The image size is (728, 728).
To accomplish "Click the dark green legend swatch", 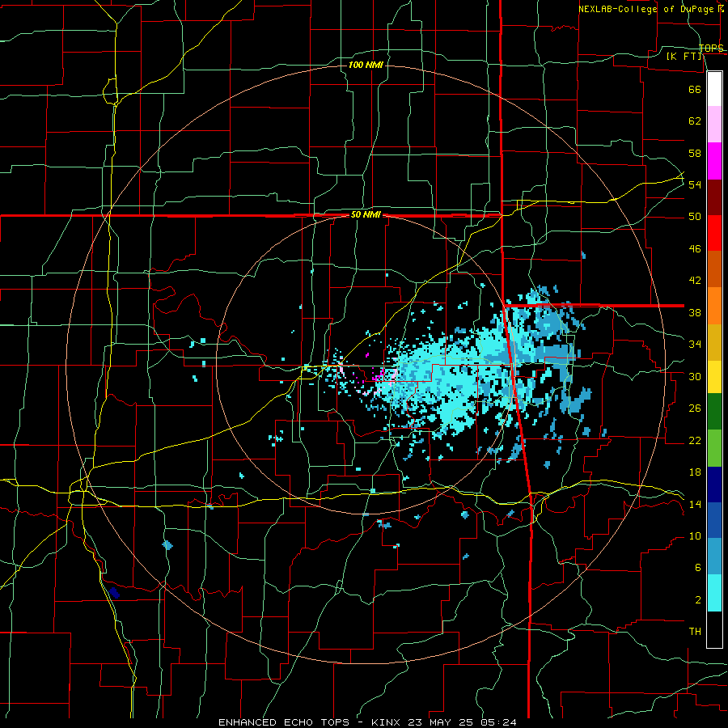I will [714, 412].
